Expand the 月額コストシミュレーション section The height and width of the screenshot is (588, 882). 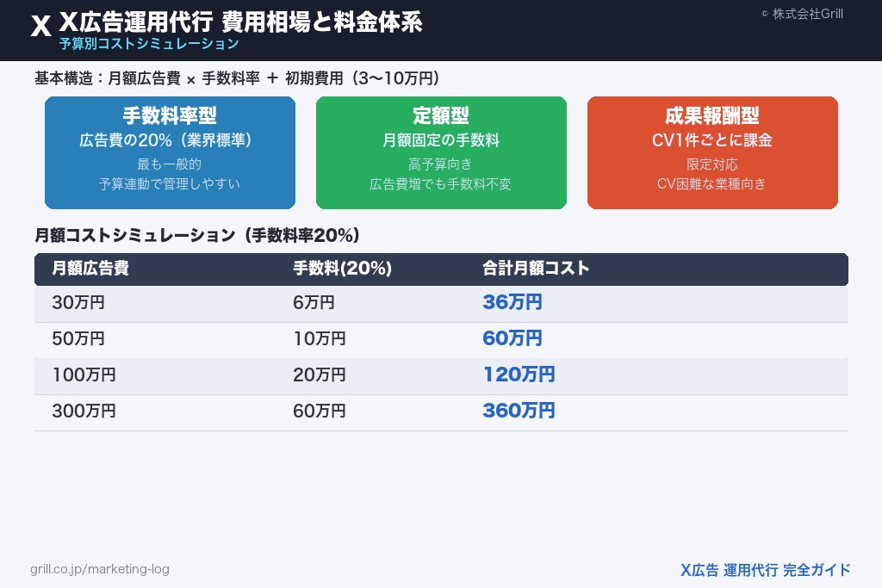pyautogui.click(x=196, y=235)
